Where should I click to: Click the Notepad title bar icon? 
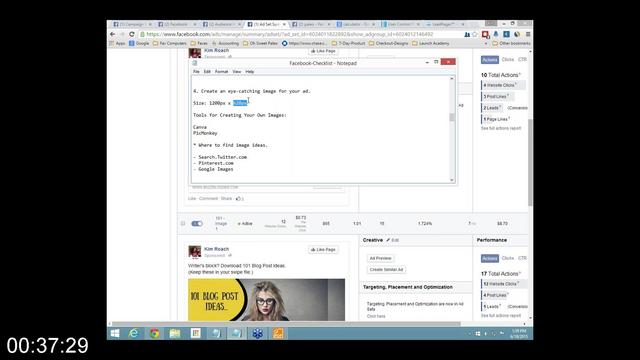click(195, 63)
